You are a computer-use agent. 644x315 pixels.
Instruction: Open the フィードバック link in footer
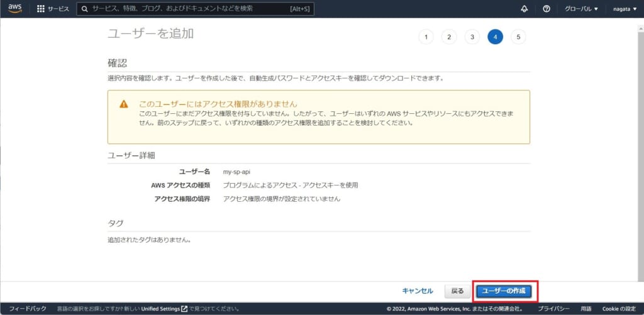click(28, 309)
